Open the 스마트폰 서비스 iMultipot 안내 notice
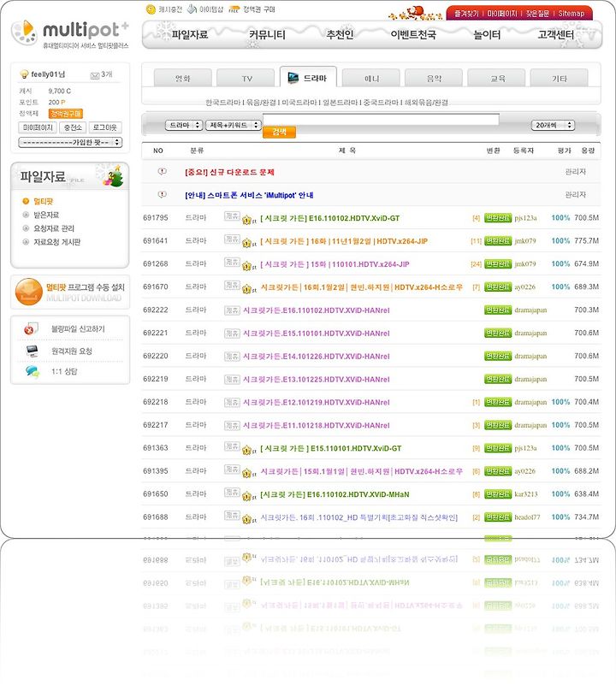Viewport: 616px width, 697px height. [x=249, y=195]
